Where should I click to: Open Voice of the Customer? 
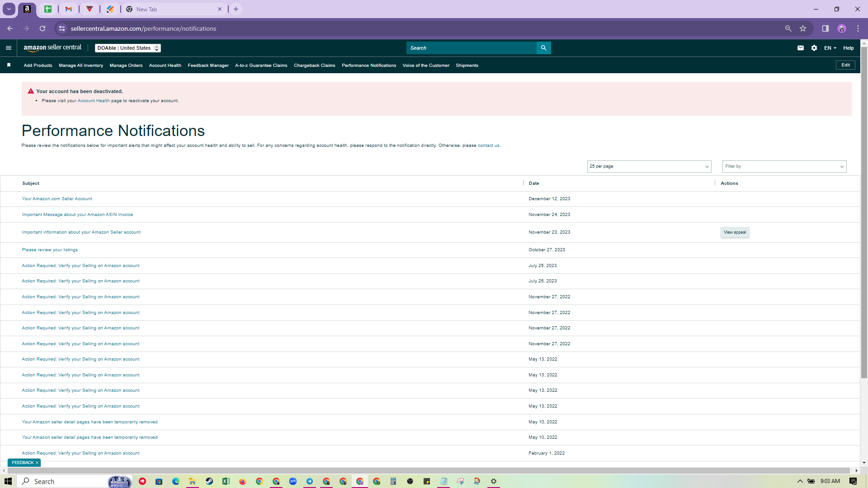coord(426,66)
